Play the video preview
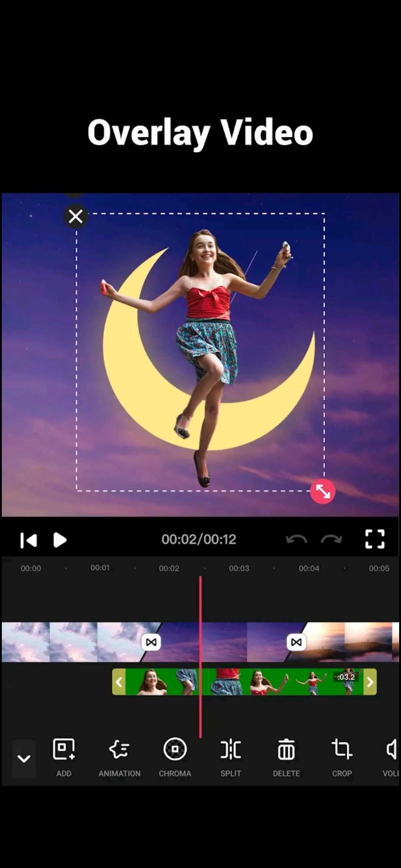 pyautogui.click(x=60, y=540)
